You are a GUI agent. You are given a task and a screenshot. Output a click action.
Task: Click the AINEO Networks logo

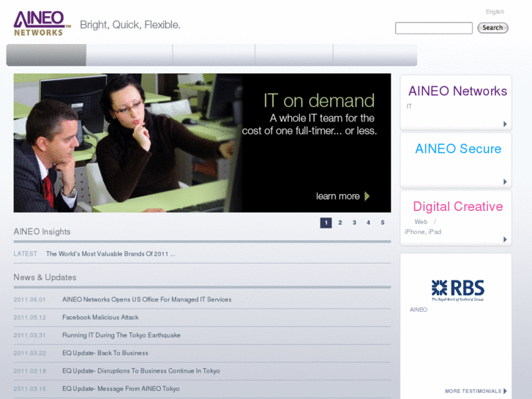[x=42, y=23]
